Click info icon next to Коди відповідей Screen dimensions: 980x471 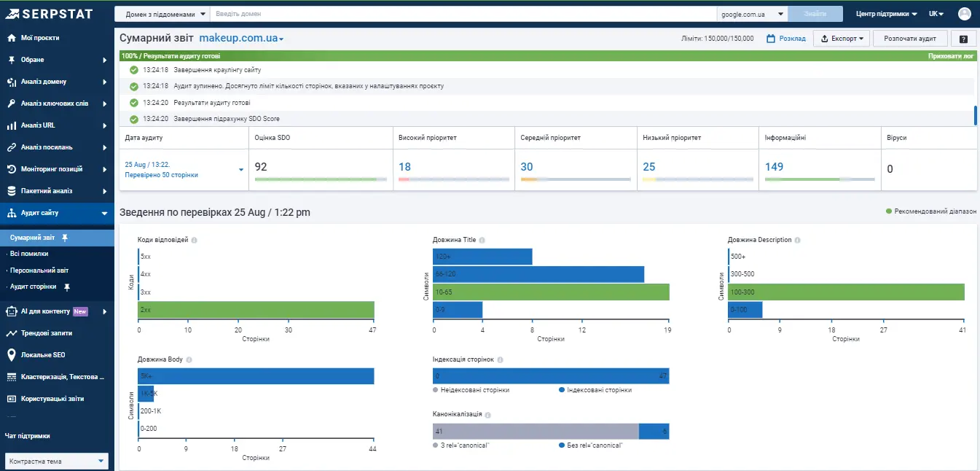click(194, 240)
